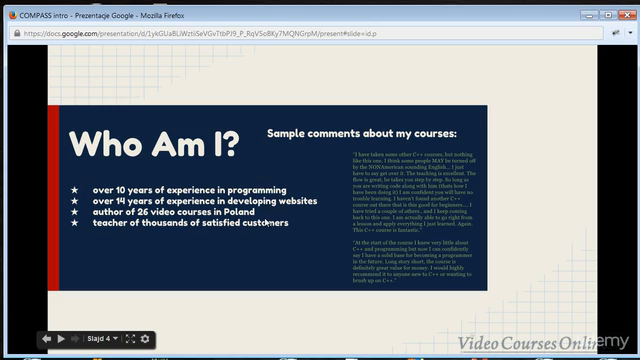Close the Firefox presentation window
This screenshot has height=360, width=640.
point(627,15)
